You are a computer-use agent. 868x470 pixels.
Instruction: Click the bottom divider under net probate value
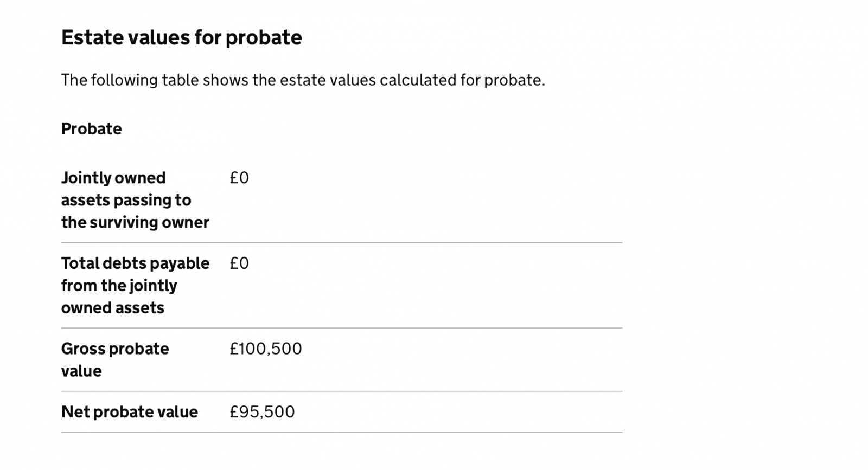tap(342, 432)
